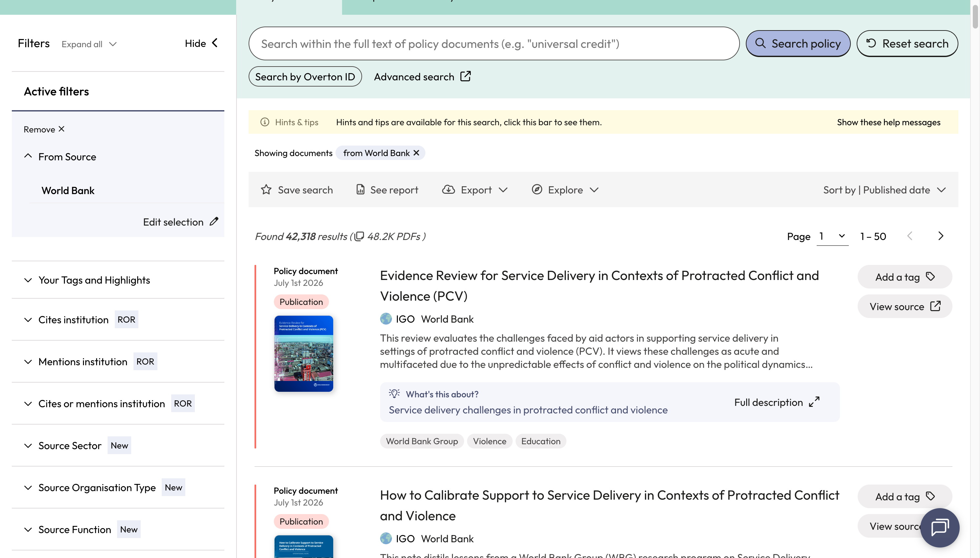This screenshot has width=980, height=558.
Task: Open Full description expand icon
Action: pos(814,402)
